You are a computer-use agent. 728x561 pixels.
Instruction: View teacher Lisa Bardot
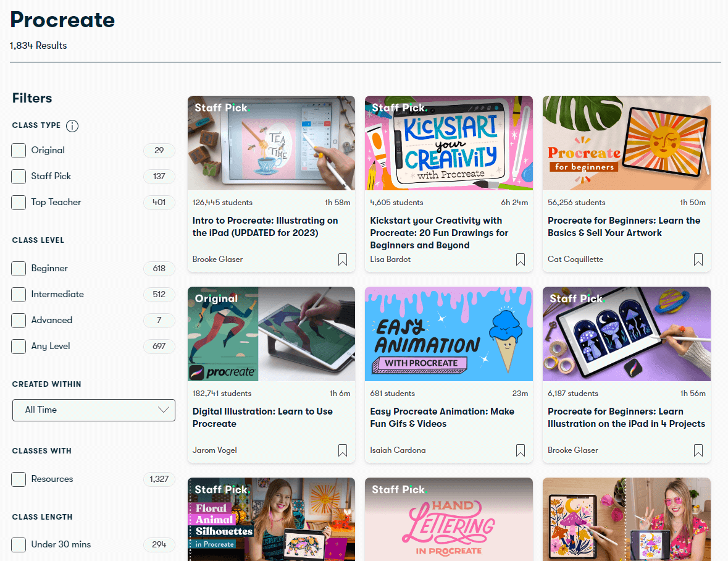click(x=390, y=259)
